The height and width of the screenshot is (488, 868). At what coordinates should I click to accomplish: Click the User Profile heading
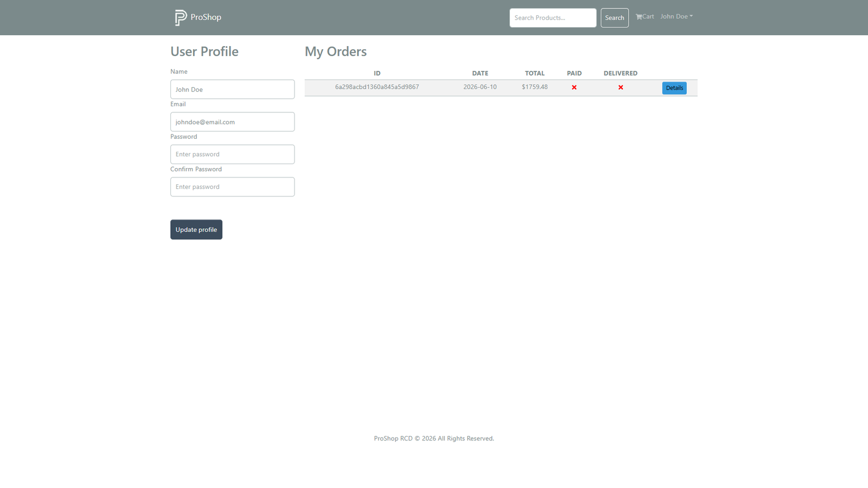[x=205, y=52]
